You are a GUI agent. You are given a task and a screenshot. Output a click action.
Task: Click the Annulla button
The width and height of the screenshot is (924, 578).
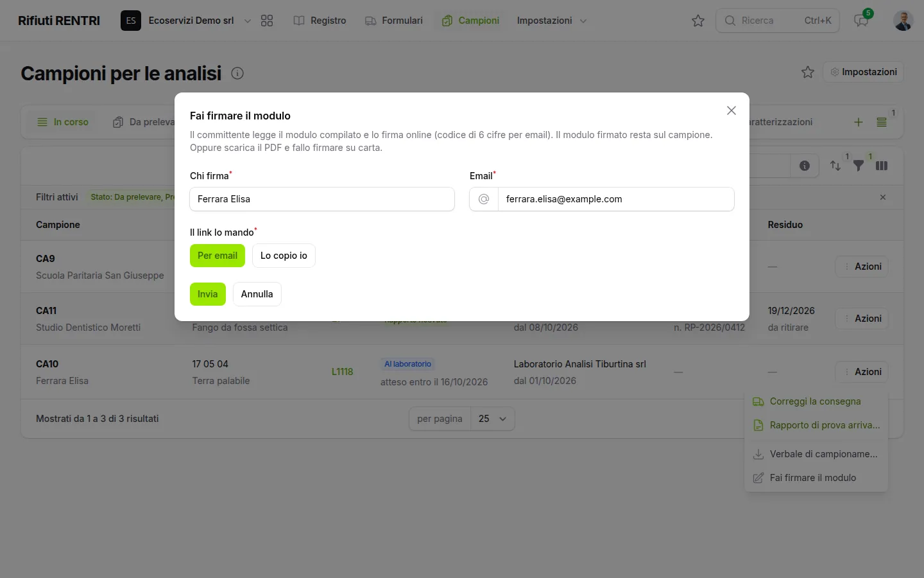pyautogui.click(x=257, y=294)
